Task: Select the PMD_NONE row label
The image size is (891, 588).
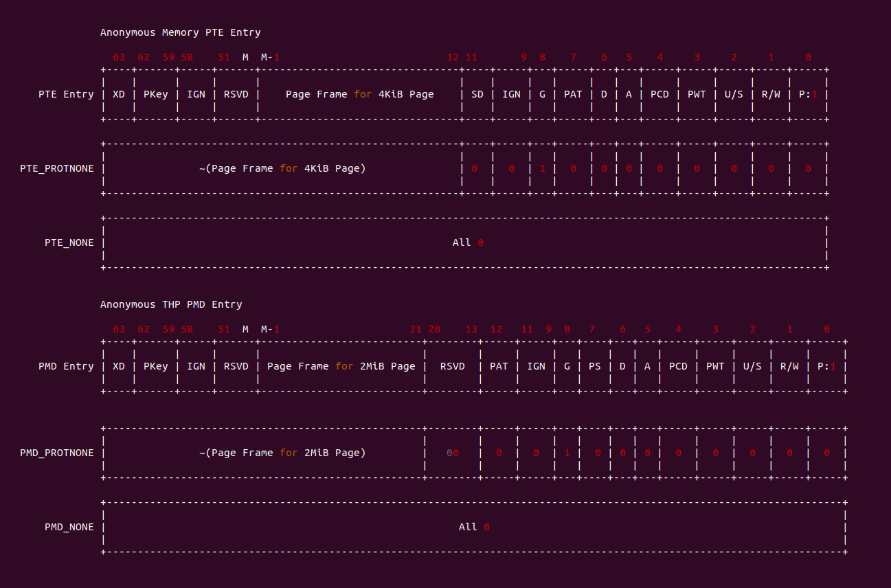Action: 69,527
